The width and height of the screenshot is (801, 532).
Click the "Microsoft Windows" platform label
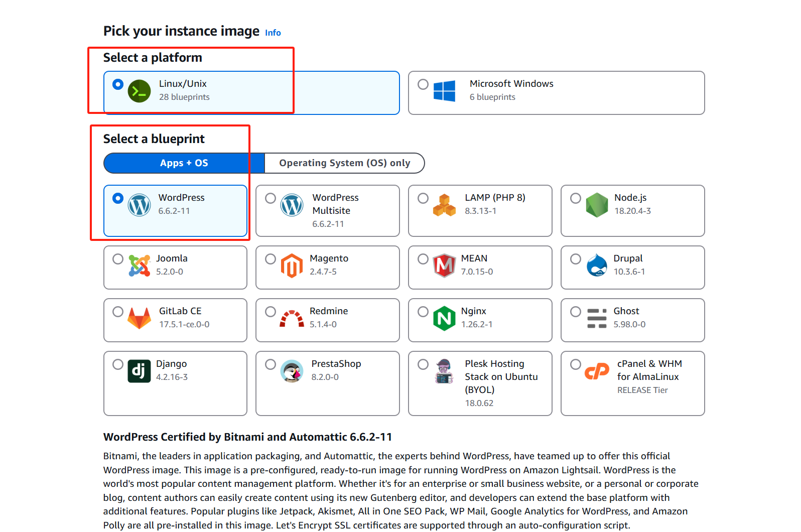[x=511, y=84]
